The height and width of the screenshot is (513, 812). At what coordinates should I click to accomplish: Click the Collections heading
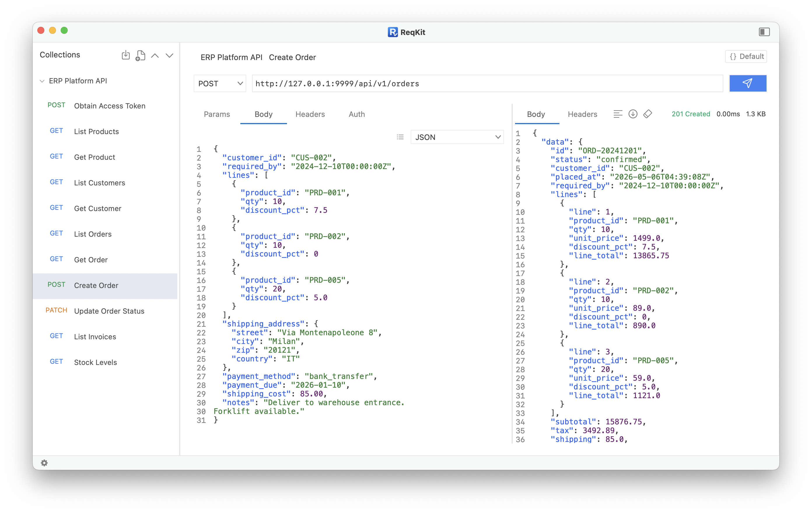[60, 55]
